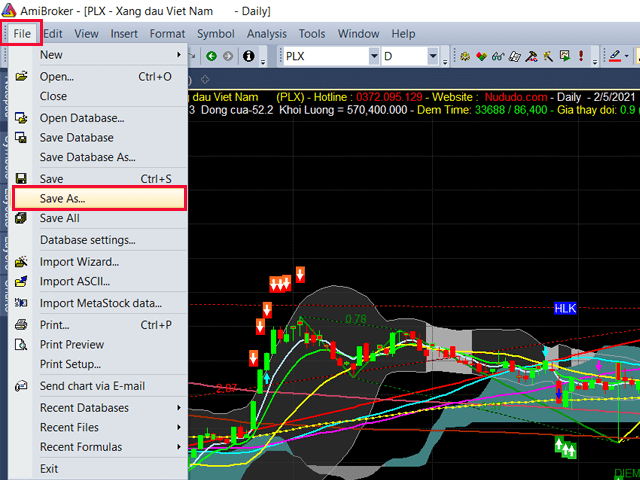The width and height of the screenshot is (640, 480).
Task: Click the Import MetaStock data icon
Action: click(x=21, y=303)
